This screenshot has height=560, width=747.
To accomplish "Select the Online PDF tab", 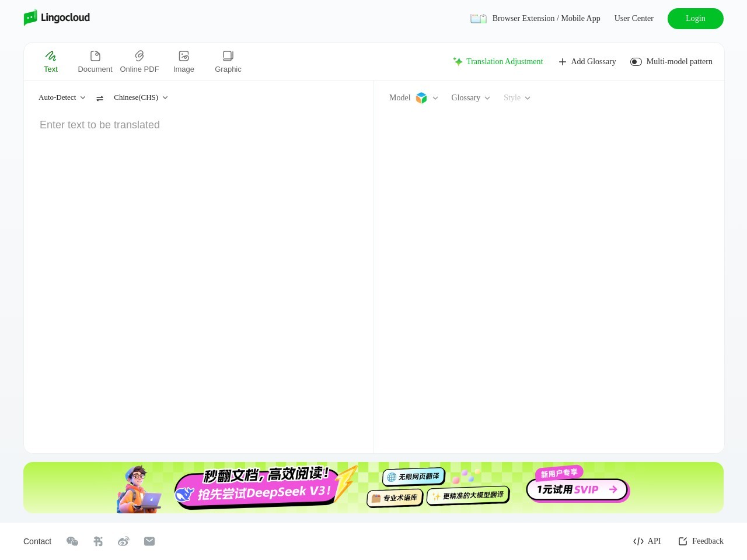I will coord(139,61).
